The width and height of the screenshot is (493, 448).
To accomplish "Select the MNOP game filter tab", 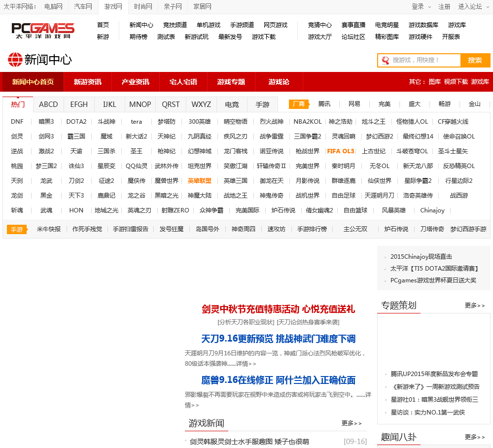I will point(140,104).
